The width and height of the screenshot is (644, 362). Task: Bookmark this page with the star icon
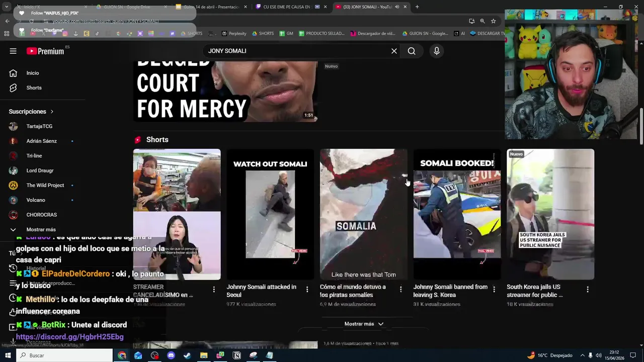pos(494,21)
